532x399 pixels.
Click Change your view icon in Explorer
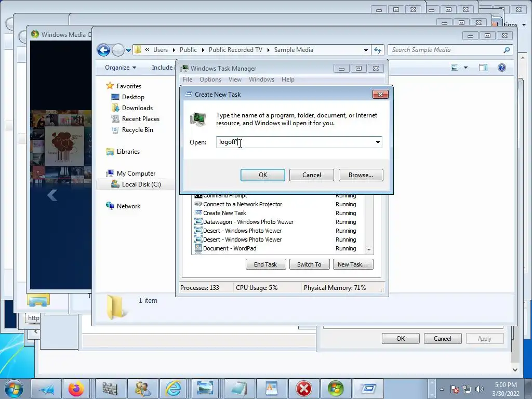click(455, 68)
